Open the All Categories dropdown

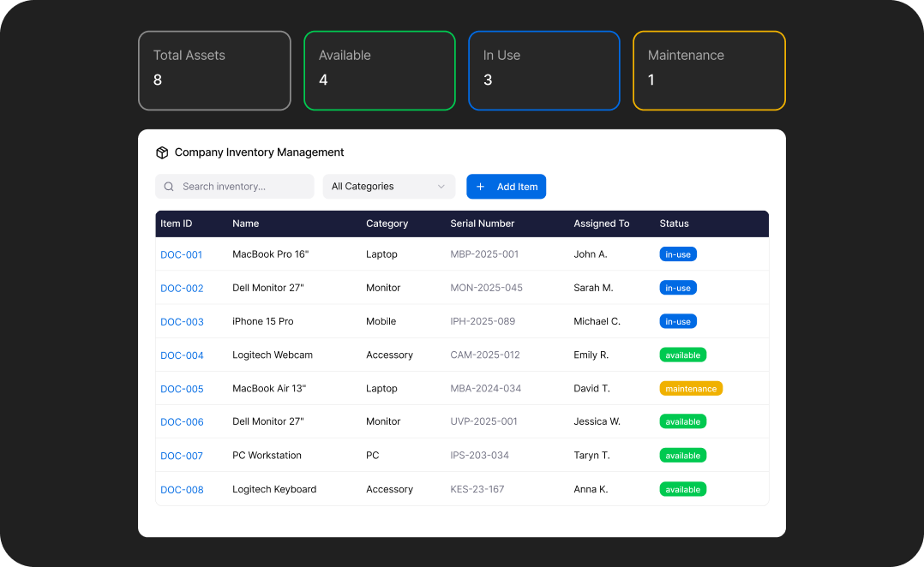click(388, 187)
